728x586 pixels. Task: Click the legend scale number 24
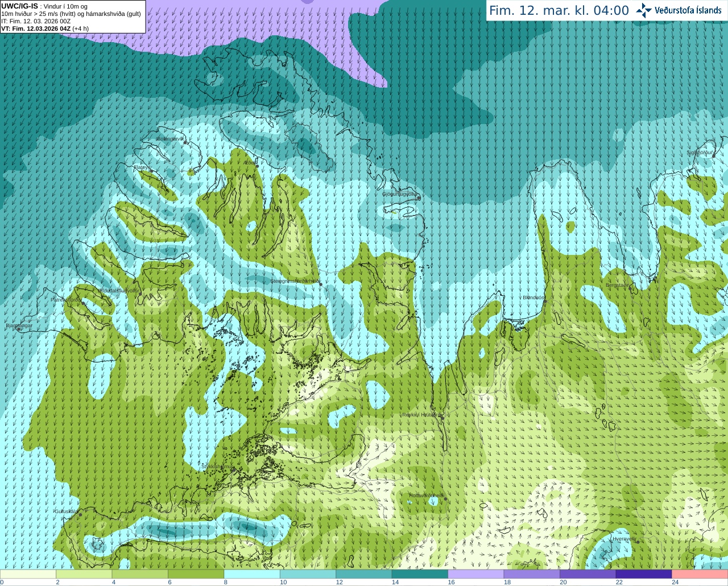(x=675, y=582)
